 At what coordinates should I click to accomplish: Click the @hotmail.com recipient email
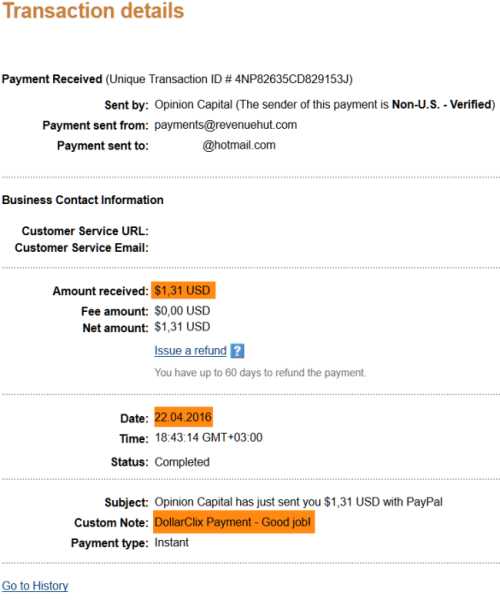coord(239,145)
